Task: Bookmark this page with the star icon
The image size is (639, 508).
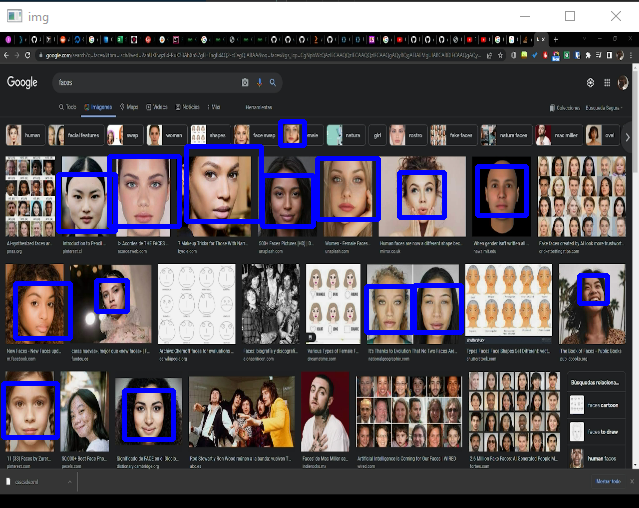Action: pyautogui.click(x=500, y=55)
